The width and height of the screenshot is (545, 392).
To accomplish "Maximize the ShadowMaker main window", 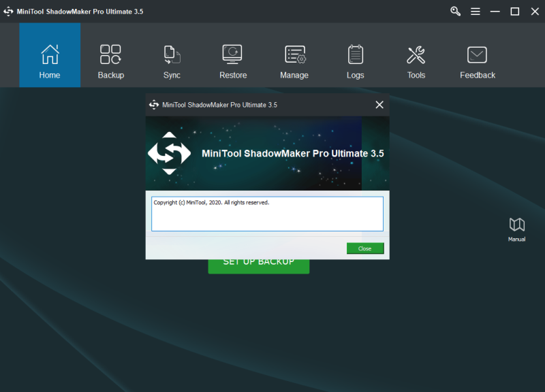I will (x=515, y=12).
